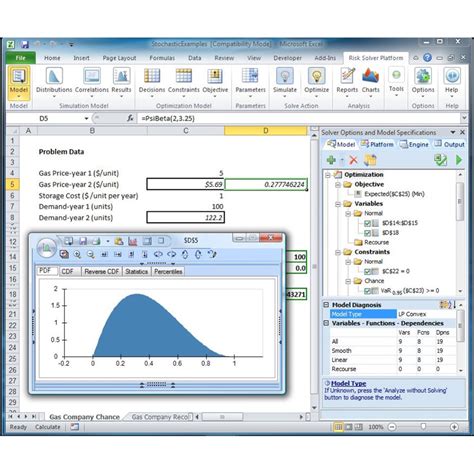Switch to the Statistics tab in the chart window
The height and width of the screenshot is (474, 474).
pos(137,271)
